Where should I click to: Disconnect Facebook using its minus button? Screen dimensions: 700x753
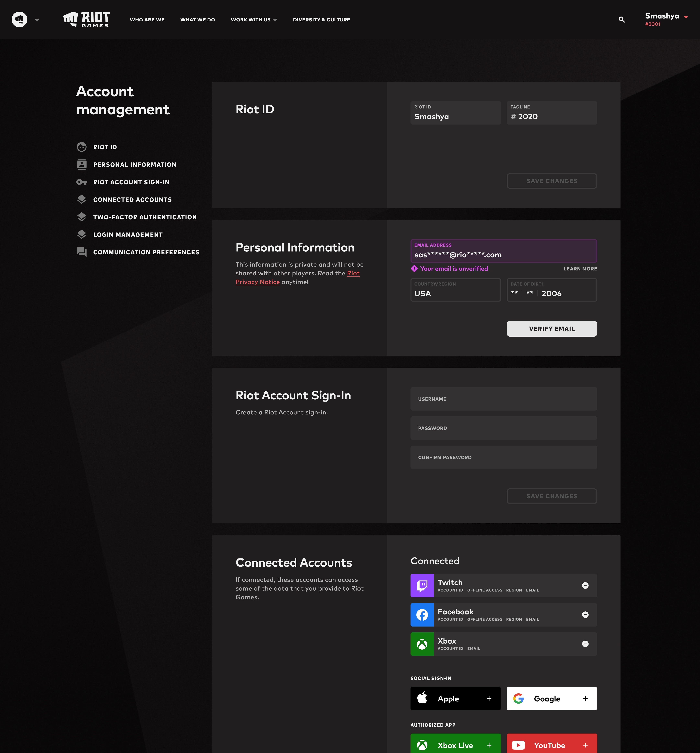585,615
